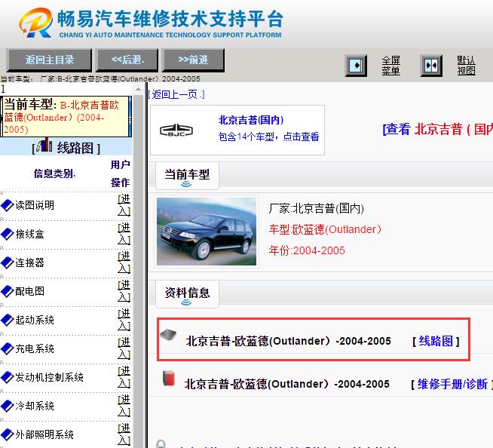Click the 返回主目录 button
Viewport: 493px width, 448px height.
tap(49, 60)
